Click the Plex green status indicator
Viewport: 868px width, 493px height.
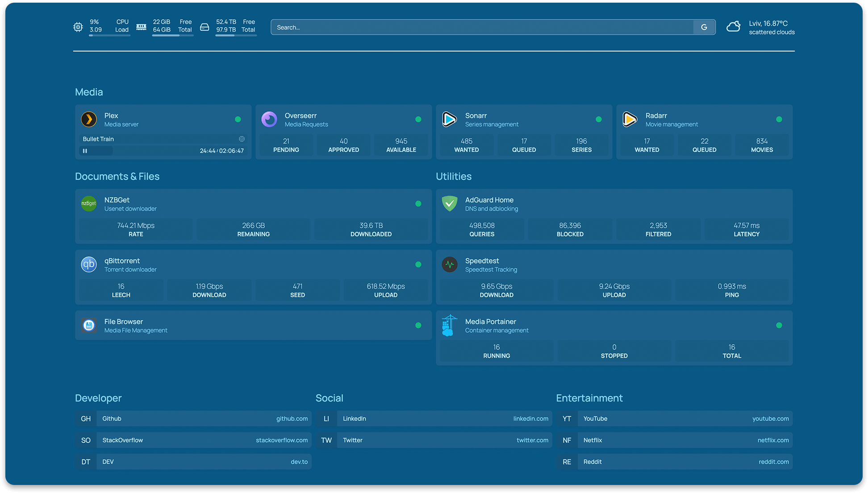238,119
